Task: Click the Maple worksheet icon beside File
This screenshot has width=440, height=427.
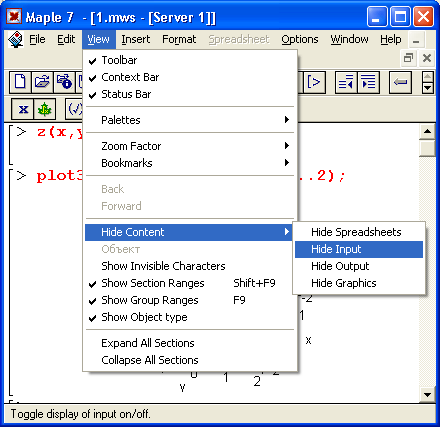Action: [x=15, y=40]
